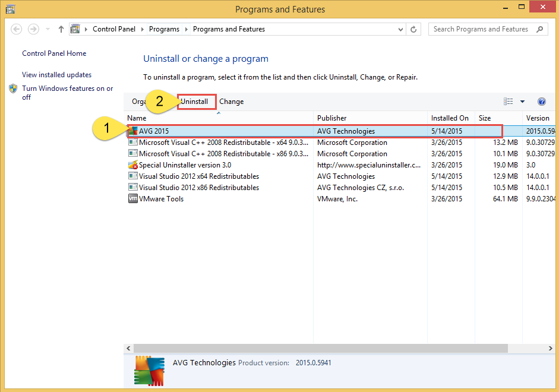Open the view options dropdown arrow

pyautogui.click(x=522, y=102)
